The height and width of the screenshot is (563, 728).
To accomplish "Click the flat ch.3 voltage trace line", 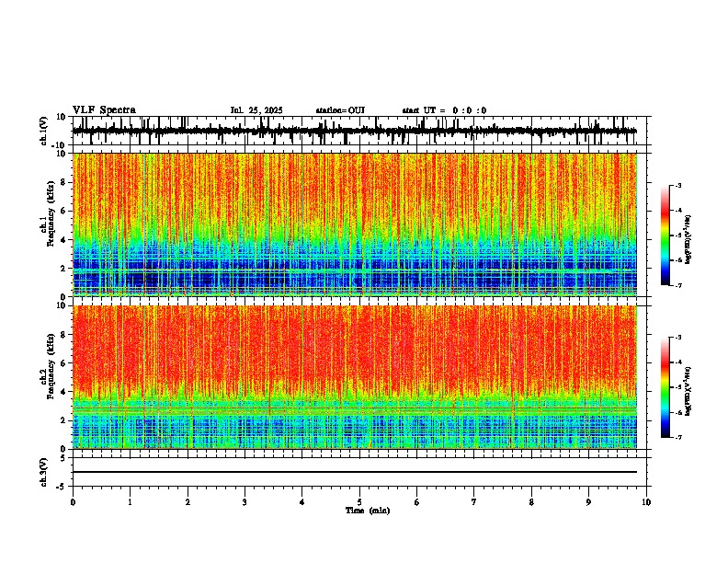I will tap(354, 472).
